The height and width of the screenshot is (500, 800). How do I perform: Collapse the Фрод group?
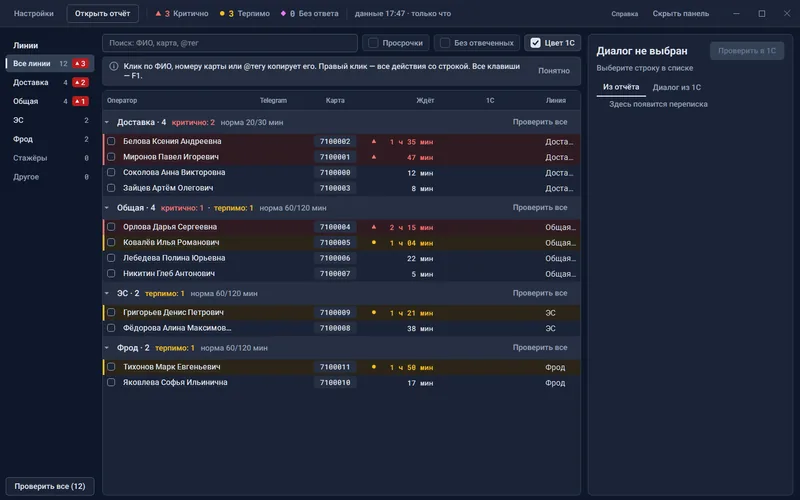pos(107,348)
